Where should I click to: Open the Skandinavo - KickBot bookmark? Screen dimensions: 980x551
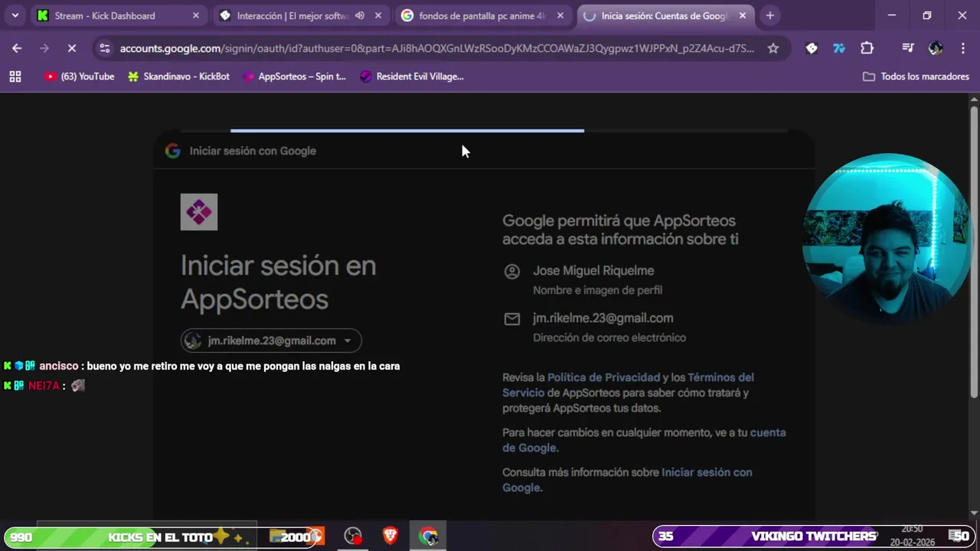click(178, 77)
